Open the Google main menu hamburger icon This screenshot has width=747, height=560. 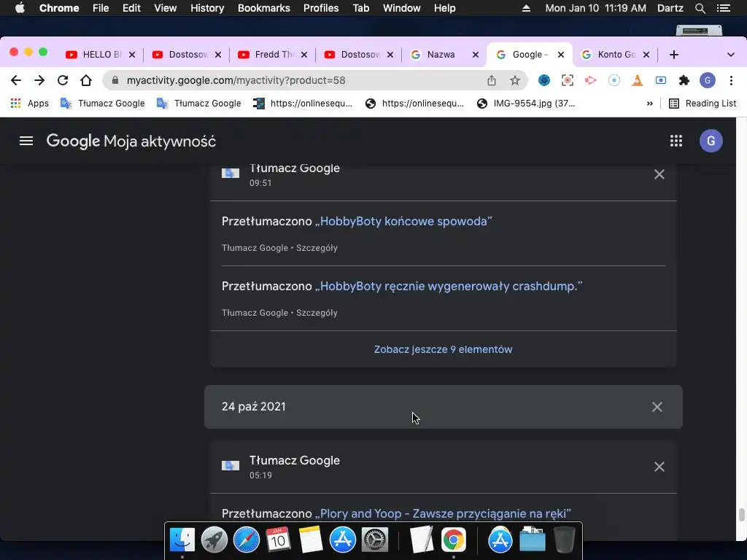[26, 141]
